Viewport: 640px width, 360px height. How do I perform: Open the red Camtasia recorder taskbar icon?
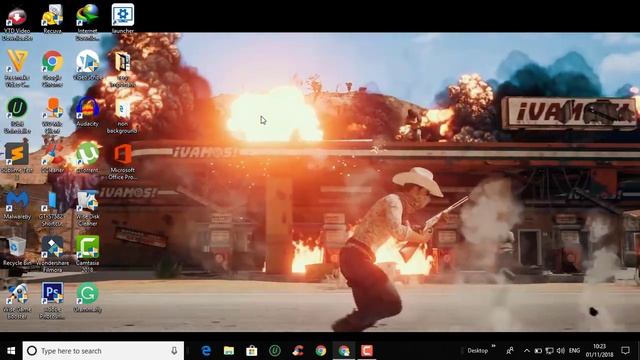point(367,351)
